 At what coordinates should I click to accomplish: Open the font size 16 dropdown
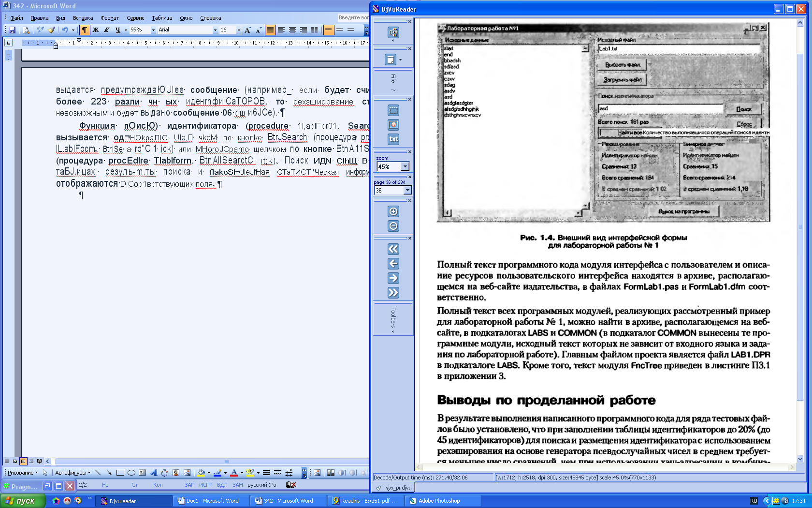click(x=238, y=30)
